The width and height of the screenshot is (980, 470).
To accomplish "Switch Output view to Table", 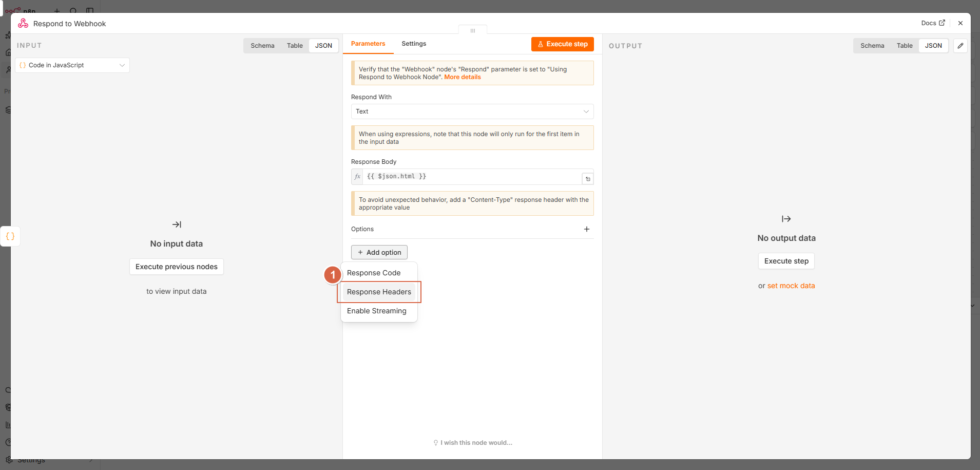I will [x=905, y=46].
